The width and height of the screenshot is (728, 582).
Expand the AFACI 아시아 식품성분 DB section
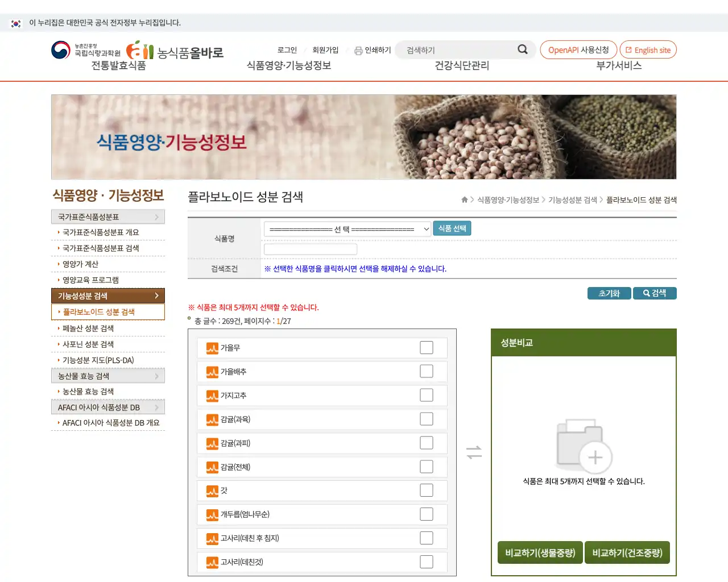107,407
